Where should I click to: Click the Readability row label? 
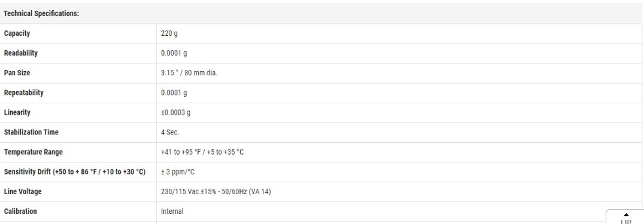click(20, 53)
